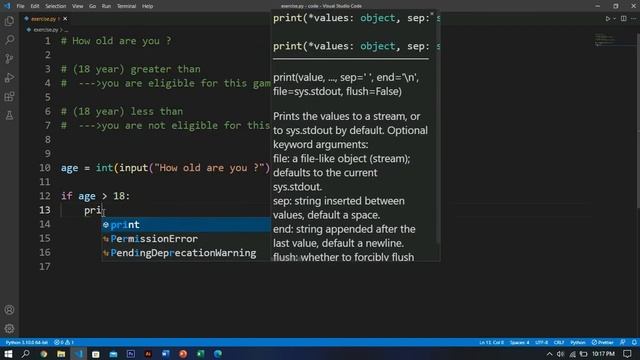
Task: Click the editor minimap preview
Action: 605,40
